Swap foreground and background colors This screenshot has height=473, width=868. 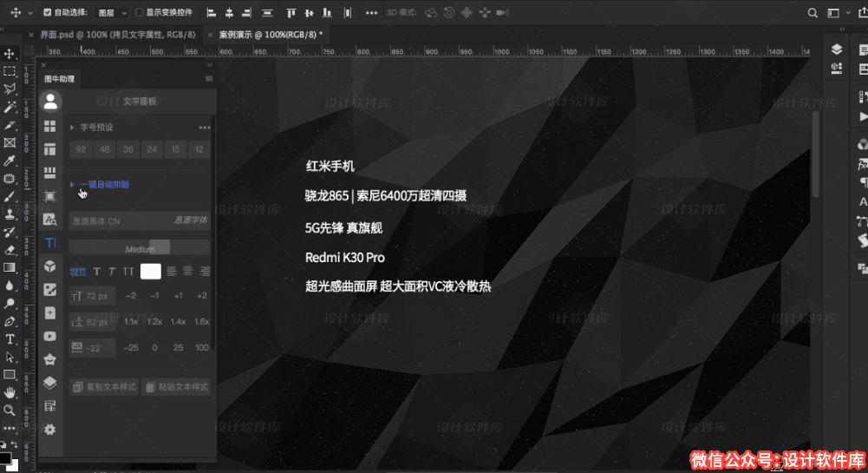tap(13, 444)
